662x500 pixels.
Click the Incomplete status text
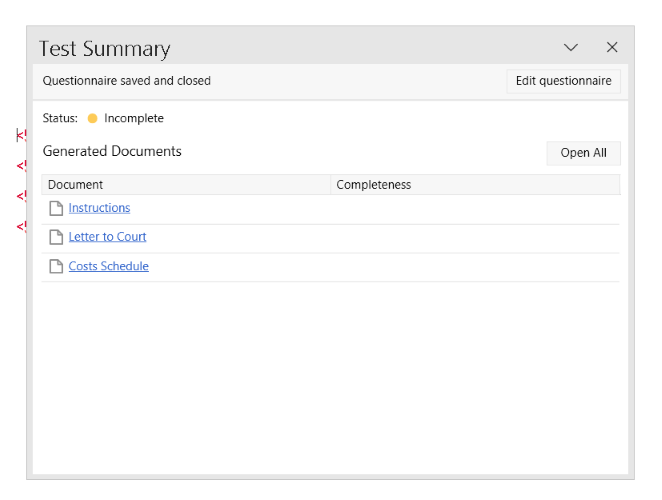(x=134, y=118)
